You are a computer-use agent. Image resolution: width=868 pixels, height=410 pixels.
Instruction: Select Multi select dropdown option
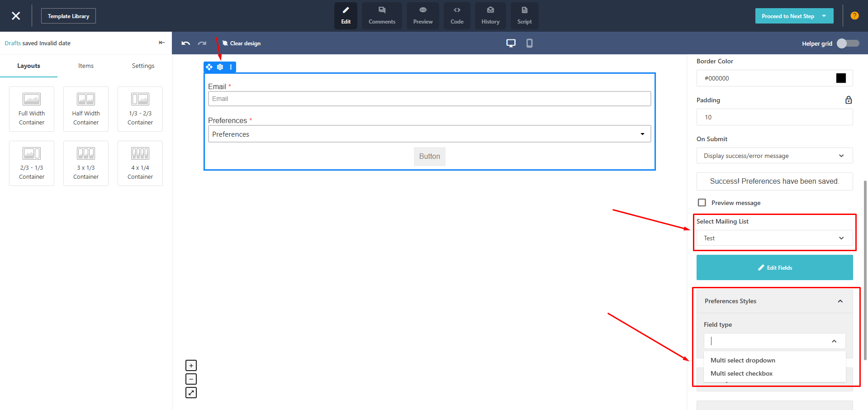(x=774, y=360)
